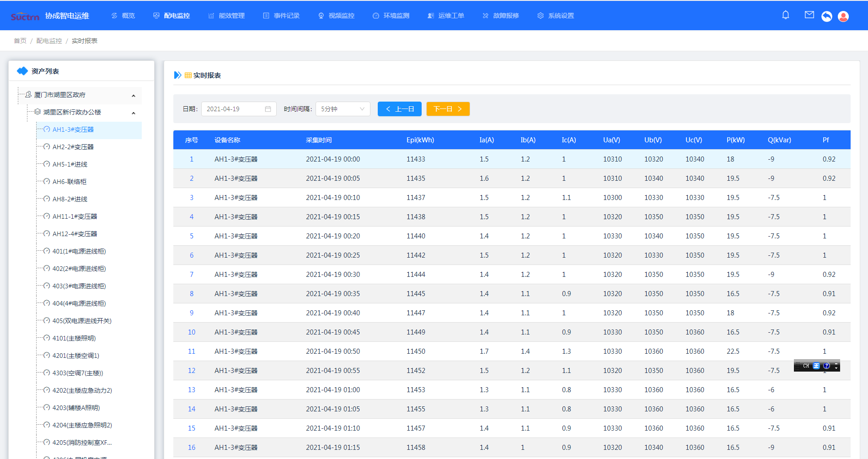Click the Epi value 11458
Screen dimensions: 868x459
coord(416,448)
